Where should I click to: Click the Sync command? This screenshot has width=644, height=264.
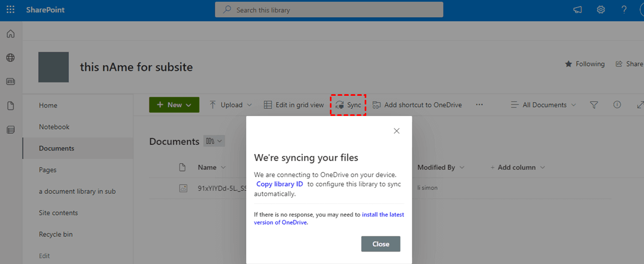[x=348, y=105]
